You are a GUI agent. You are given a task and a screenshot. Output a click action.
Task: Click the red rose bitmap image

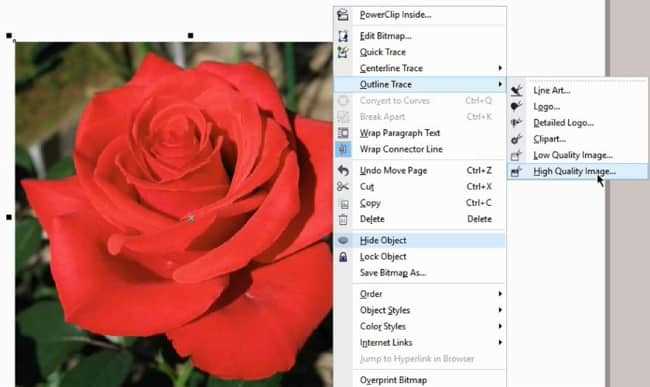click(x=174, y=215)
